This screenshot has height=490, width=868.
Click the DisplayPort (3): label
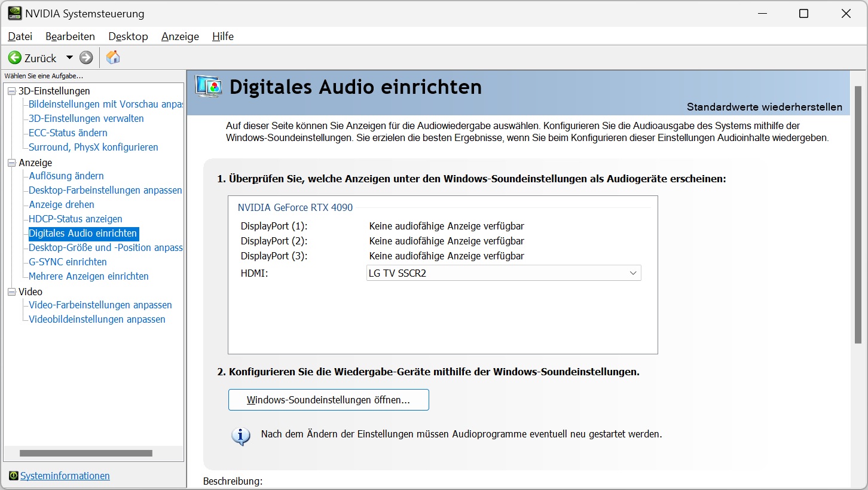pos(274,256)
